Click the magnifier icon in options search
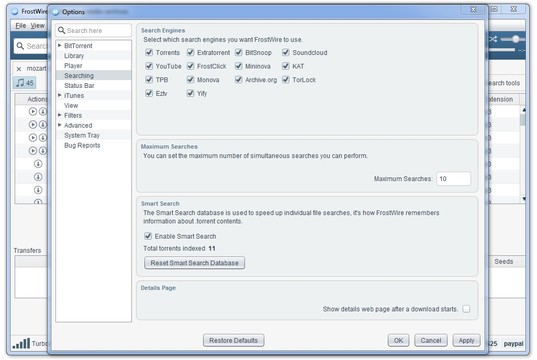The width and height of the screenshot is (537, 360). [62, 30]
